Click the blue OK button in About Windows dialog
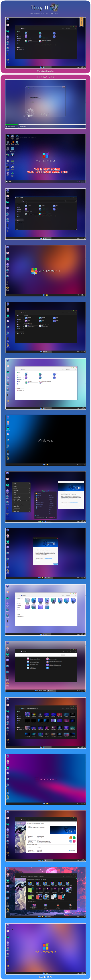Image resolution: width=91 pixels, height=980 pixels. pyautogui.click(x=56, y=564)
